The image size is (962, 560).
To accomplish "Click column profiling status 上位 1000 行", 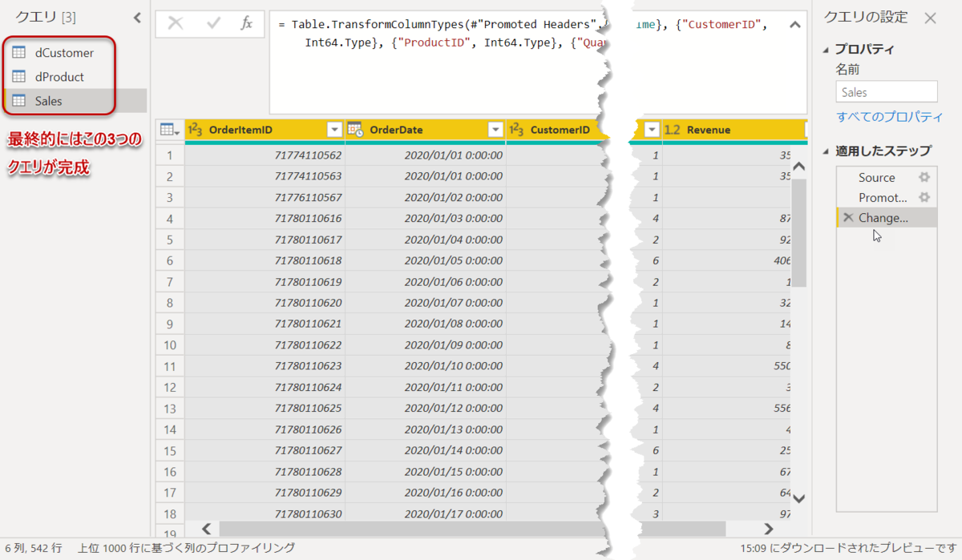I will pyautogui.click(x=186, y=548).
